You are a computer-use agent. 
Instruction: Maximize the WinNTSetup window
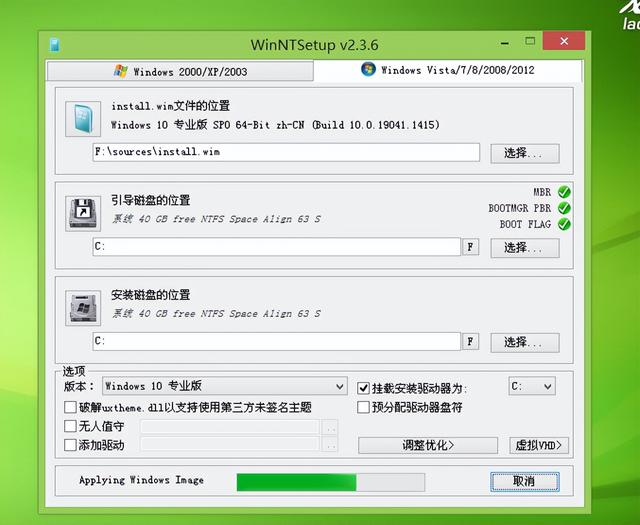(530, 41)
